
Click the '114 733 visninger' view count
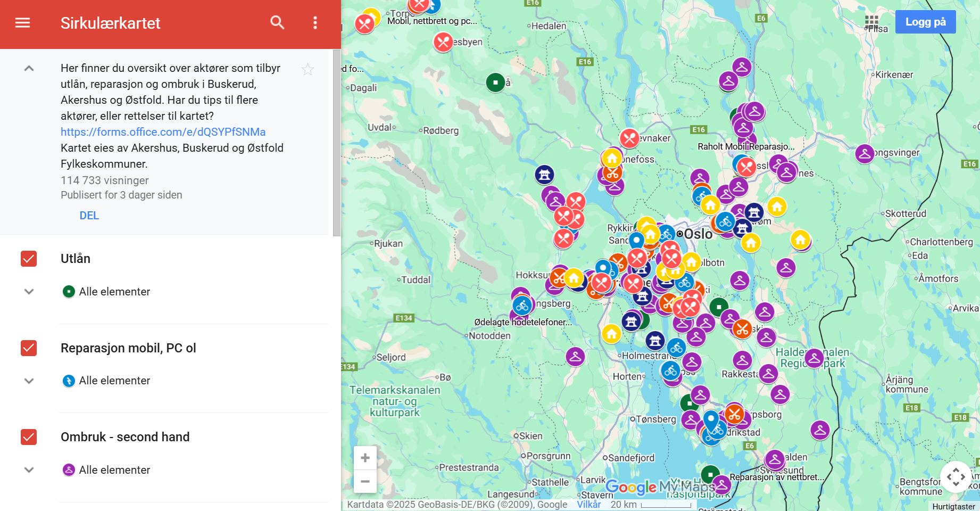(105, 180)
